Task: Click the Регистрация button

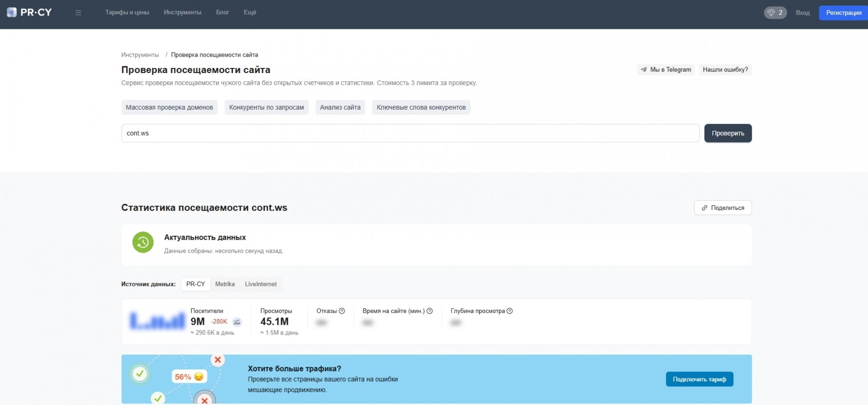Action: pos(843,13)
